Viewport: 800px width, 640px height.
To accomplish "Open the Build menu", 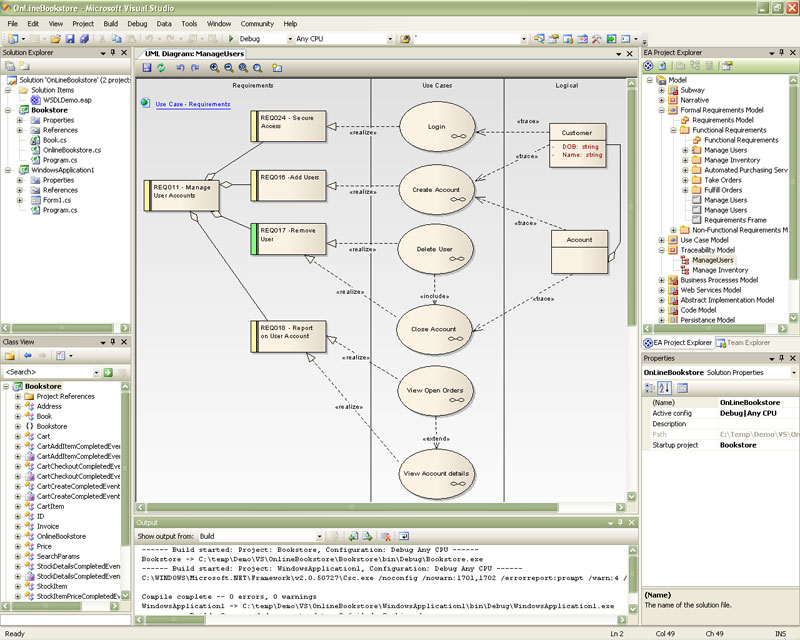I will (x=110, y=23).
